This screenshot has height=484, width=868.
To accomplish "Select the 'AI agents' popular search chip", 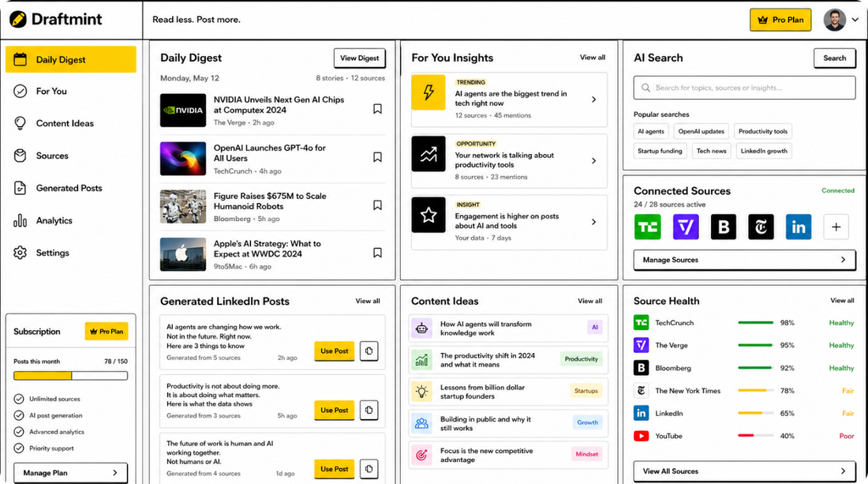I will pos(651,132).
